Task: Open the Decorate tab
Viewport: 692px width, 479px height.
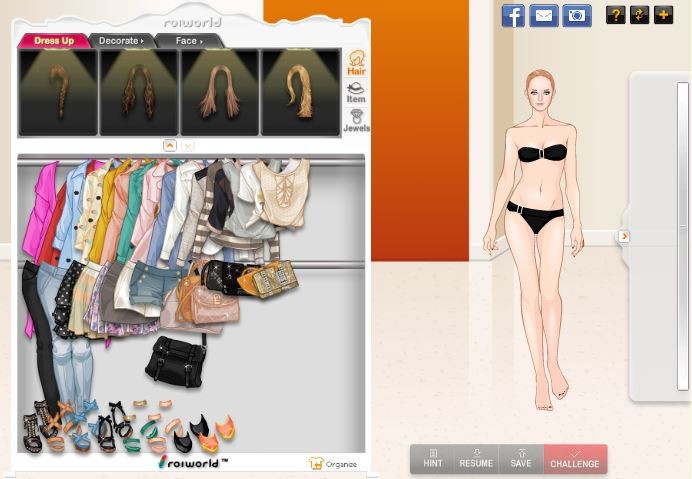Action: click(x=121, y=41)
